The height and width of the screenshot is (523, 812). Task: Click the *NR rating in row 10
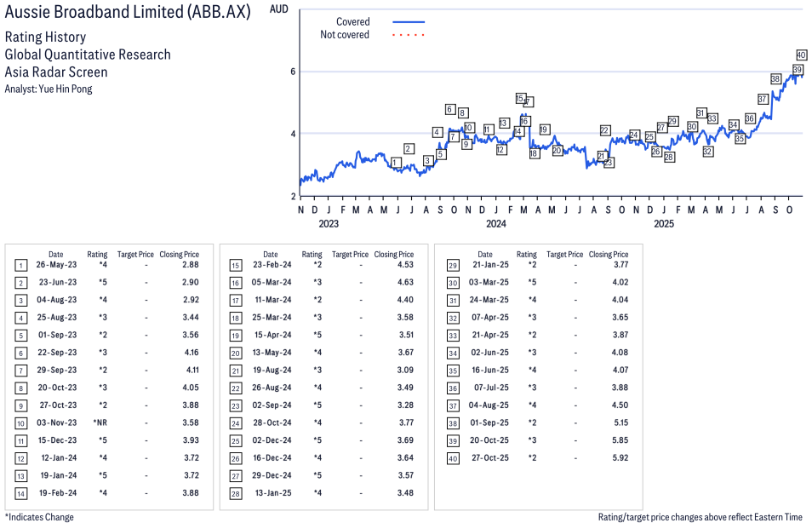tap(98, 422)
